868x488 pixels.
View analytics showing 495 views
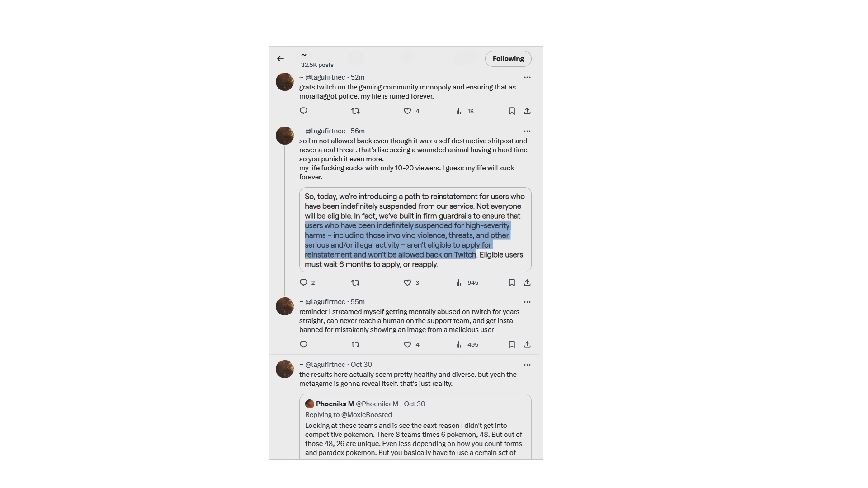(x=467, y=344)
